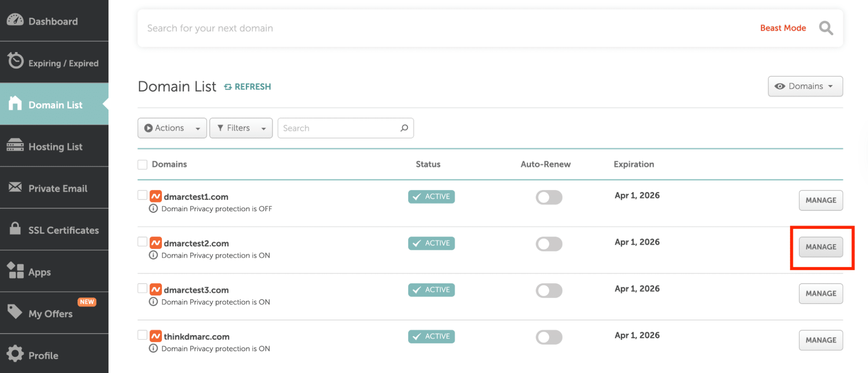
Task: Open Dashboard from the sidebar
Action: coord(53,21)
